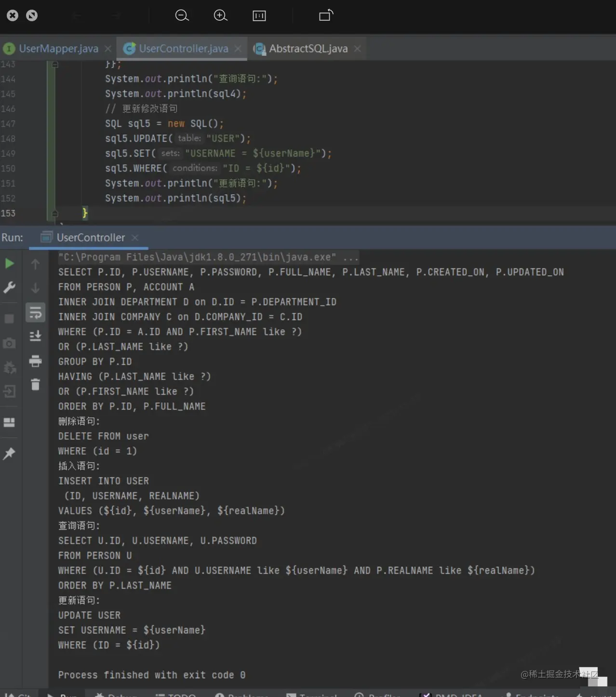Restore layout using the panel layout icon

[x=9, y=422]
